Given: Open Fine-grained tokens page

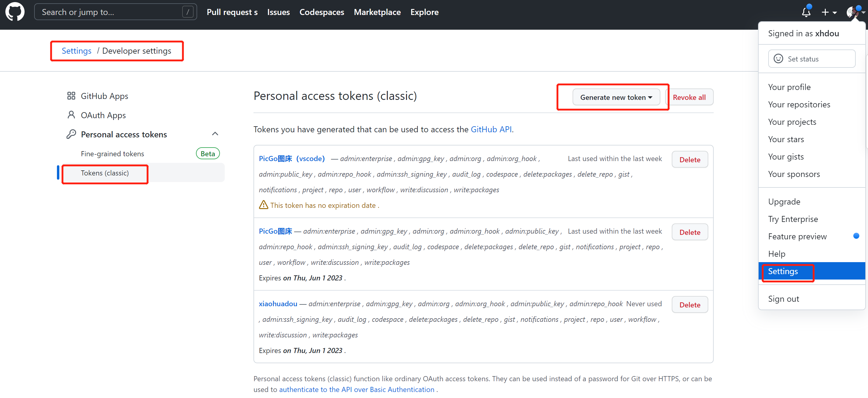Looking at the screenshot, I should point(112,154).
